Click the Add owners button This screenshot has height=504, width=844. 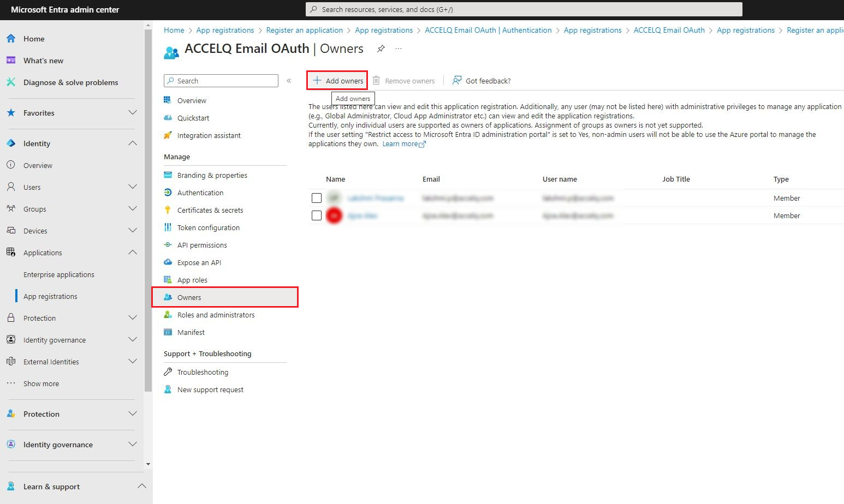337,80
